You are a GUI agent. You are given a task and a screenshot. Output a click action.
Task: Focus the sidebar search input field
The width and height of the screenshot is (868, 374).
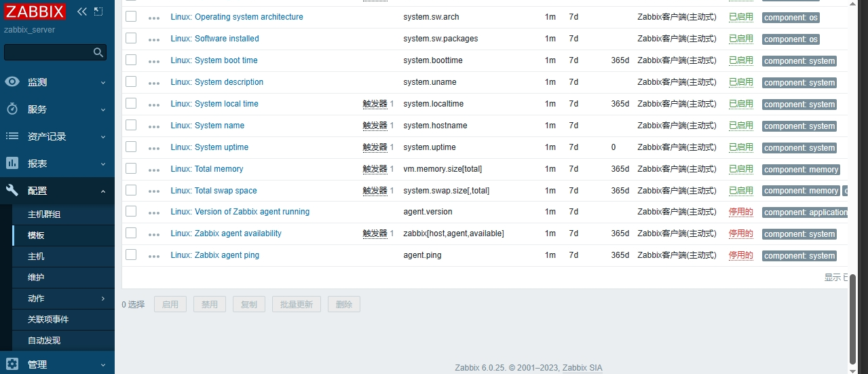tap(48, 52)
